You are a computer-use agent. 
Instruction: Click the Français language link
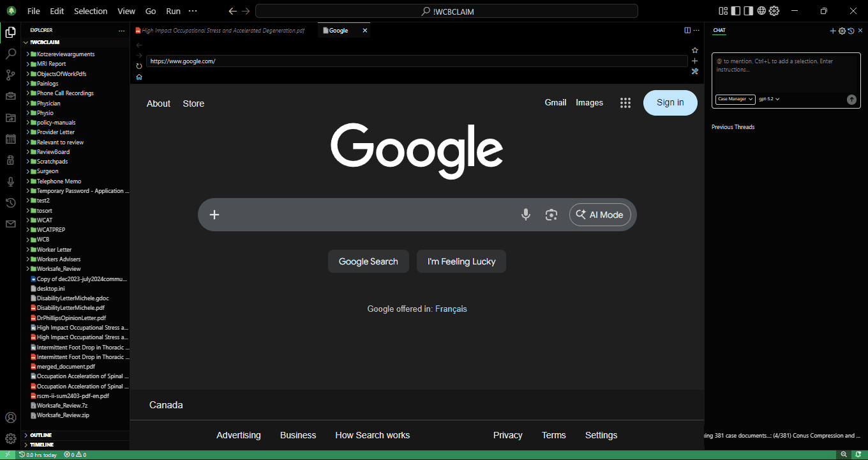pyautogui.click(x=451, y=309)
